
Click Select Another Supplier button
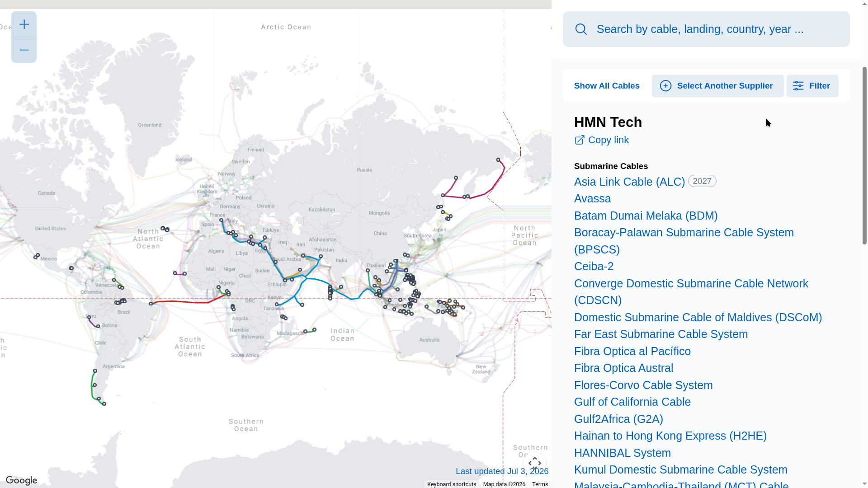coord(717,86)
